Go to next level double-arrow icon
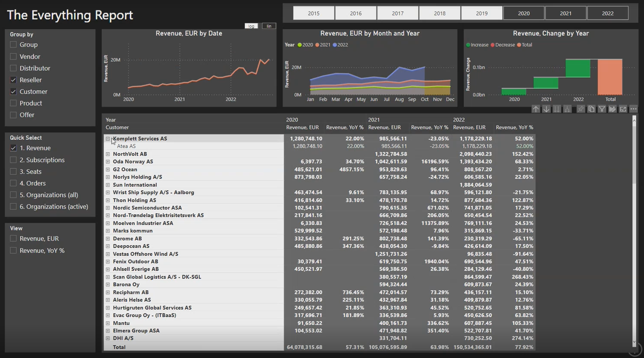The image size is (644, 358). pyautogui.click(x=557, y=110)
